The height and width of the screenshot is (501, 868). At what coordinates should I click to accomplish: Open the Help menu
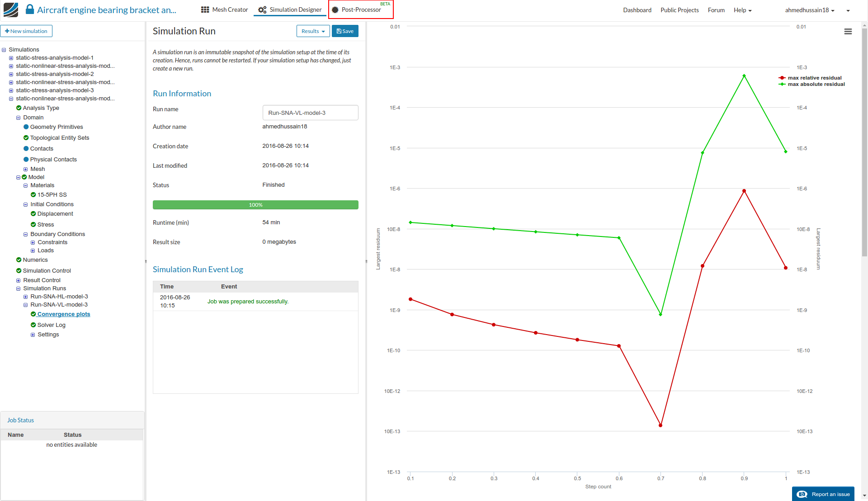[742, 10]
